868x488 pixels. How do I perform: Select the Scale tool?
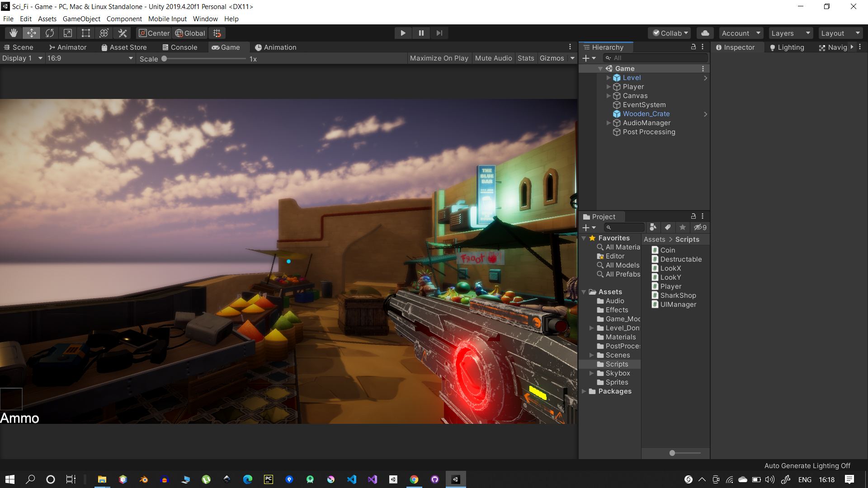click(x=68, y=33)
